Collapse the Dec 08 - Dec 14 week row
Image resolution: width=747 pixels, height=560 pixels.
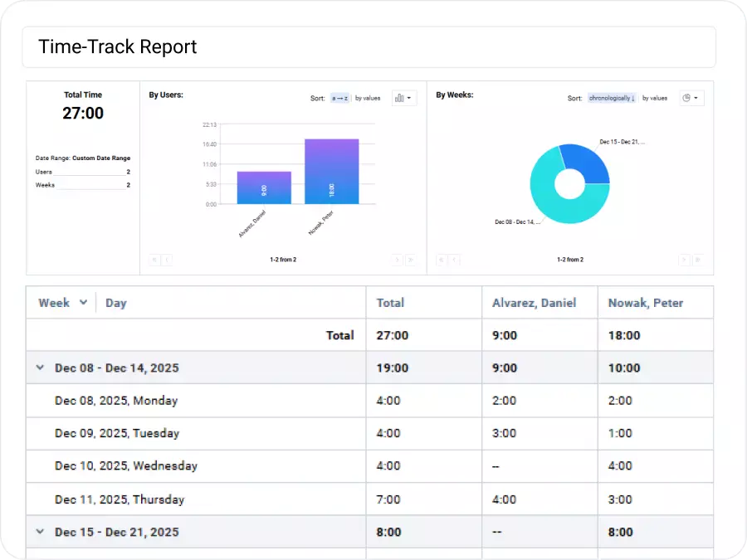click(x=38, y=367)
